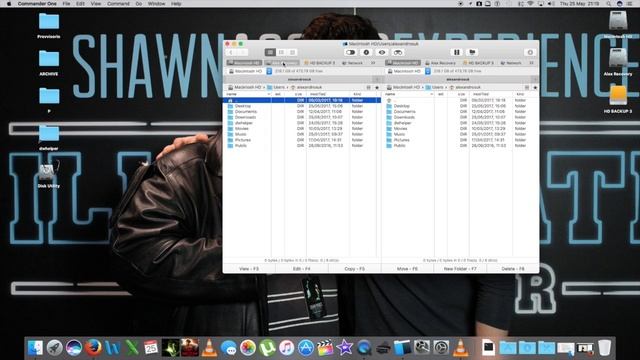The image size is (640, 360).
Task: Switch to full list view mode
Action: click(270, 52)
